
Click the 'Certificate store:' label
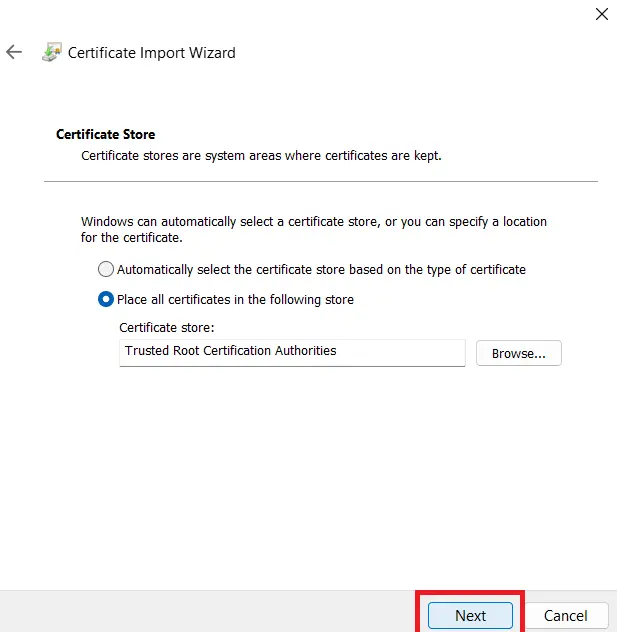pos(167,327)
